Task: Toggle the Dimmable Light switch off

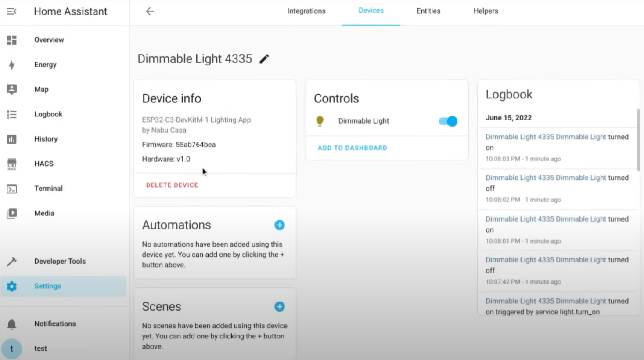Action: point(447,121)
